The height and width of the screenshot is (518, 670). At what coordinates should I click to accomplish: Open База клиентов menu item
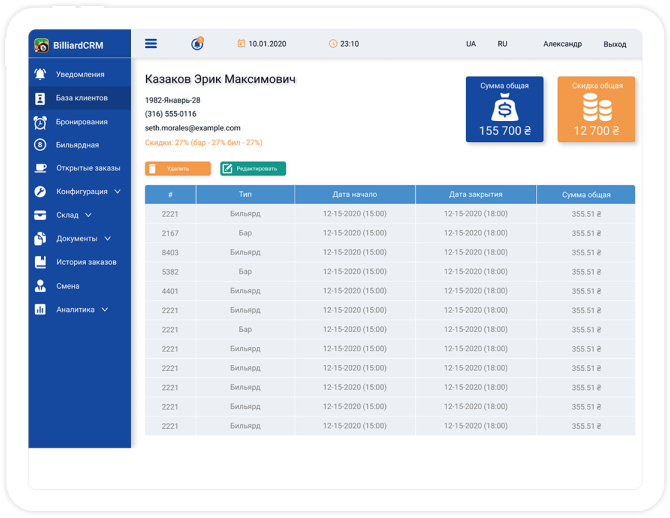[81, 98]
